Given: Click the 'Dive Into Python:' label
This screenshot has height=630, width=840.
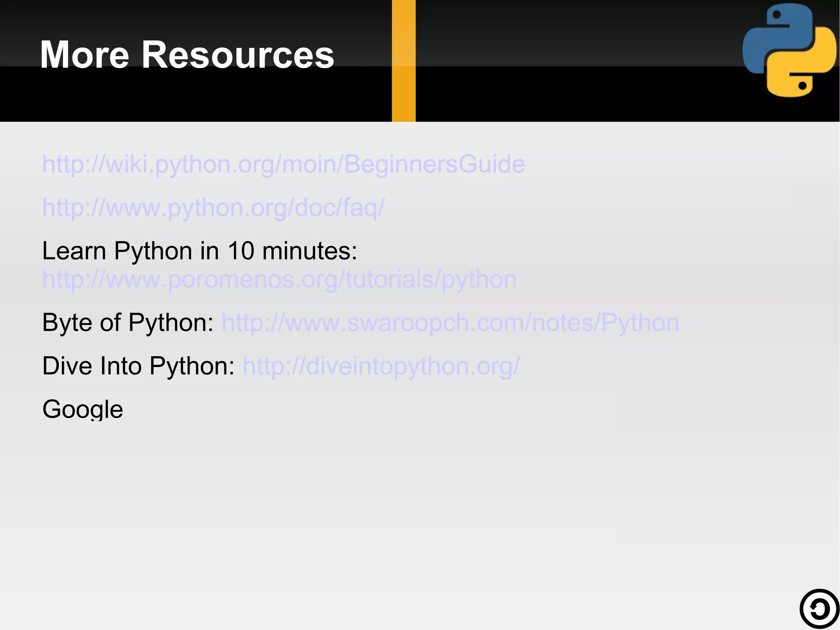Looking at the screenshot, I should click(x=138, y=366).
